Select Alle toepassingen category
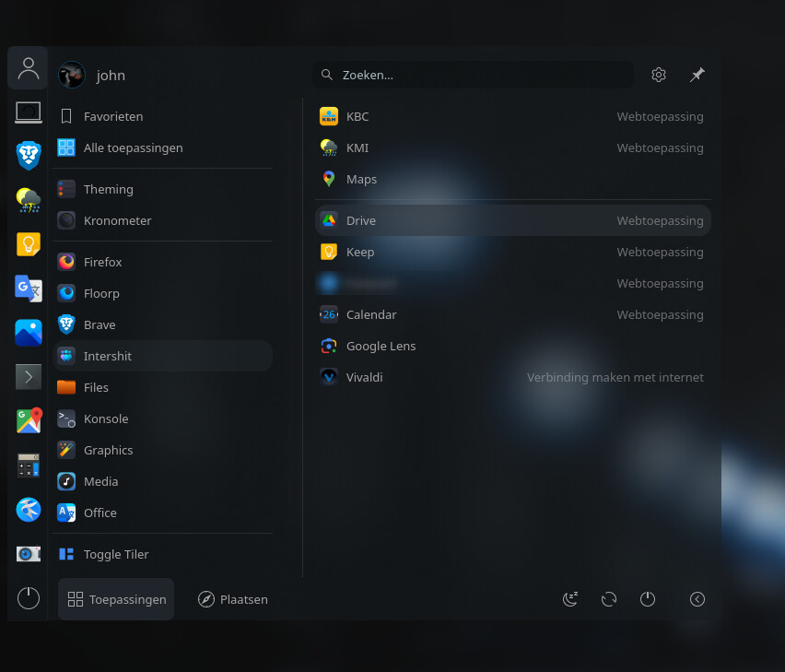The width and height of the screenshot is (785, 672). (163, 147)
